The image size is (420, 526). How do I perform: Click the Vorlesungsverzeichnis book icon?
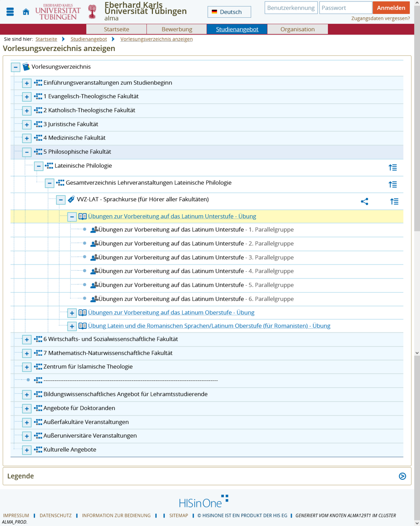(x=26, y=67)
